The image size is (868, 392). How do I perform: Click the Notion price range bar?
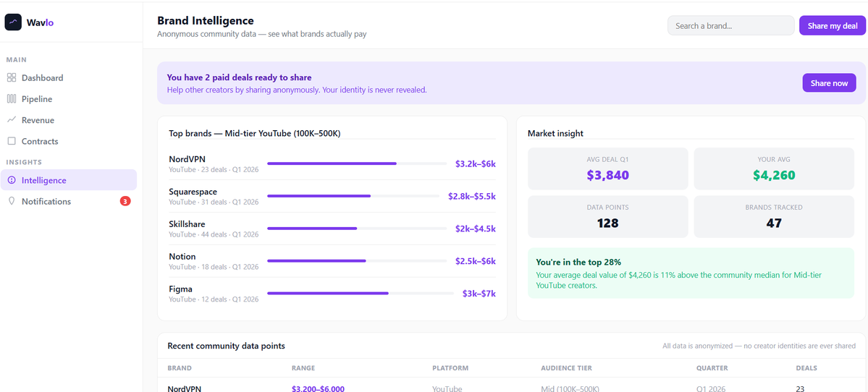[356, 260]
